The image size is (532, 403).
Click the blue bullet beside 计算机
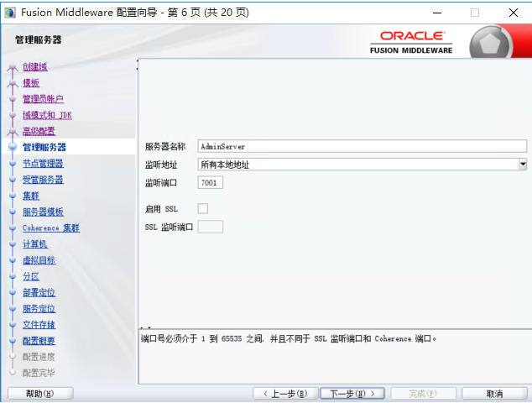coord(13,243)
